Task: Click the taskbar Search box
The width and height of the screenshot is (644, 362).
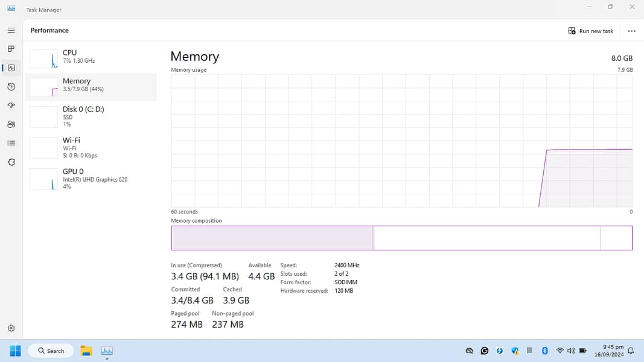Action: 51,351
